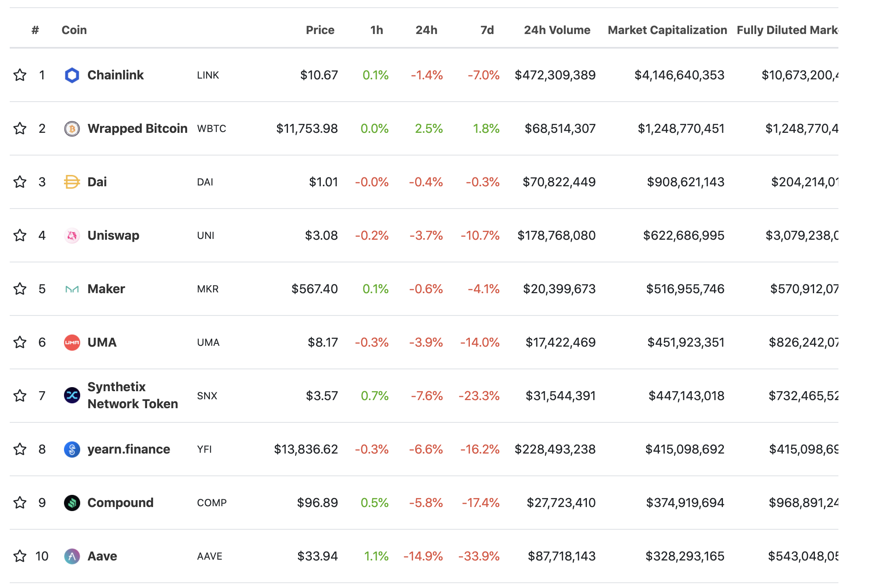
Task: Click the $13,836.62 price cell
Action: click(x=306, y=449)
